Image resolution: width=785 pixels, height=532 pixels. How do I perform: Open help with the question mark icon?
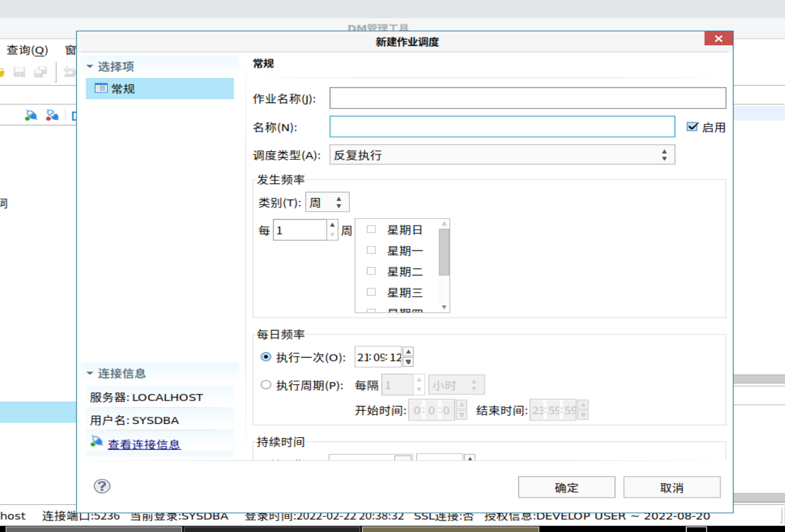[102, 486]
